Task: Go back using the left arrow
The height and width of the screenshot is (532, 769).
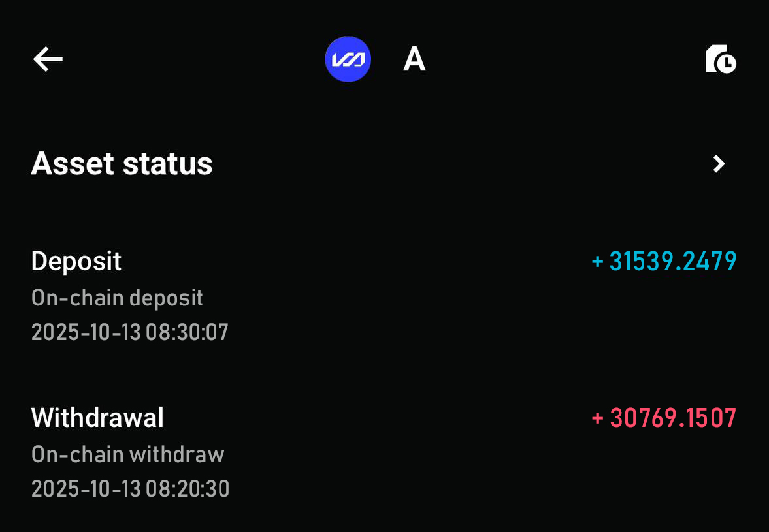Action: 48,59
